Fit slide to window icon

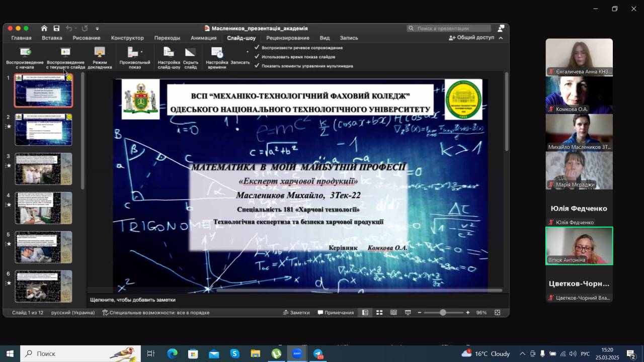click(497, 312)
